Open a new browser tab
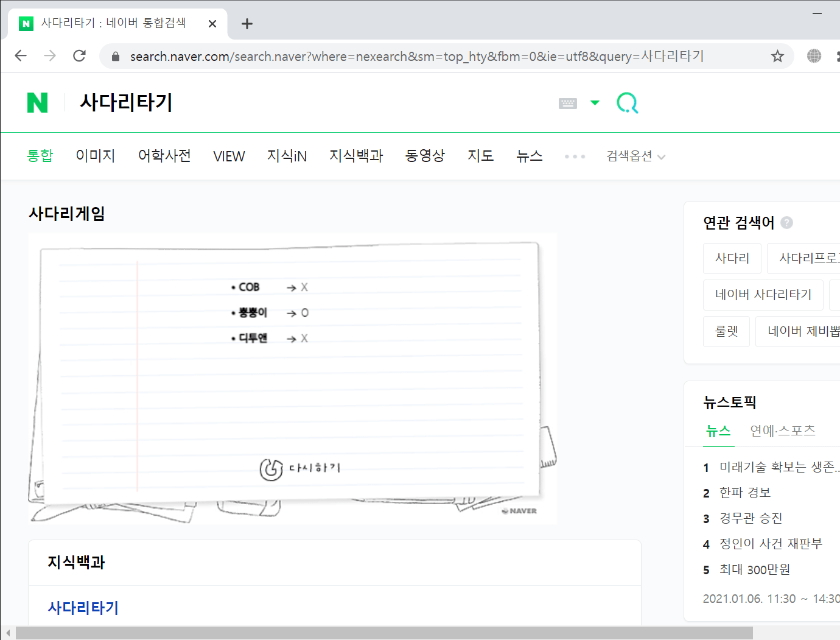The image size is (840, 640). coord(247,24)
